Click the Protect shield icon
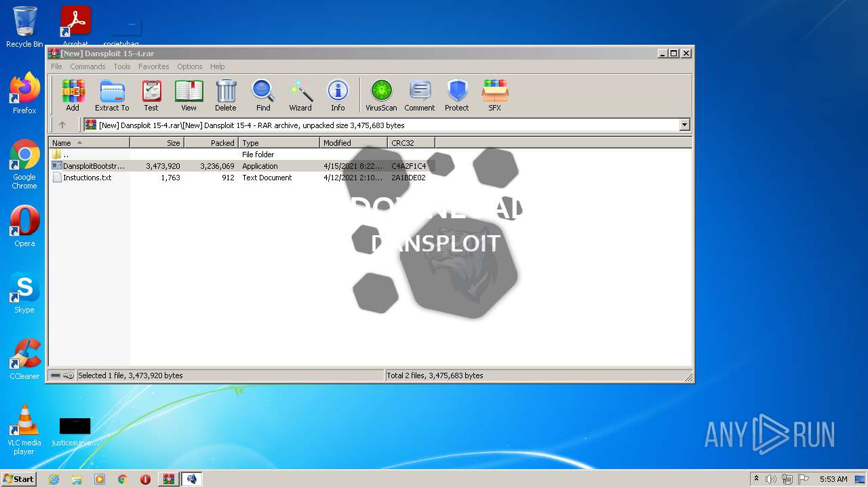 pos(457,95)
